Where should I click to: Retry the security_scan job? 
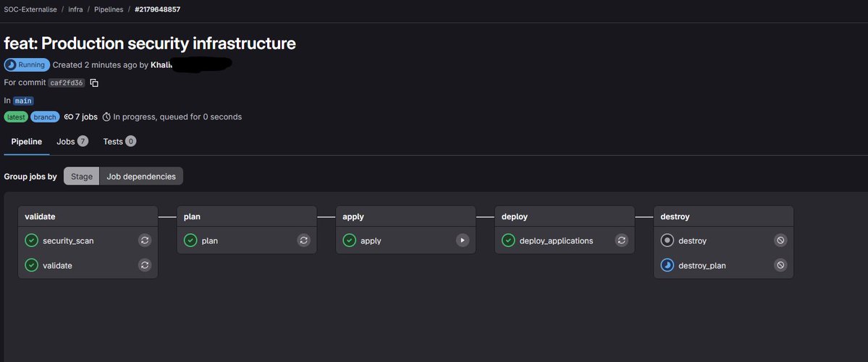145,241
